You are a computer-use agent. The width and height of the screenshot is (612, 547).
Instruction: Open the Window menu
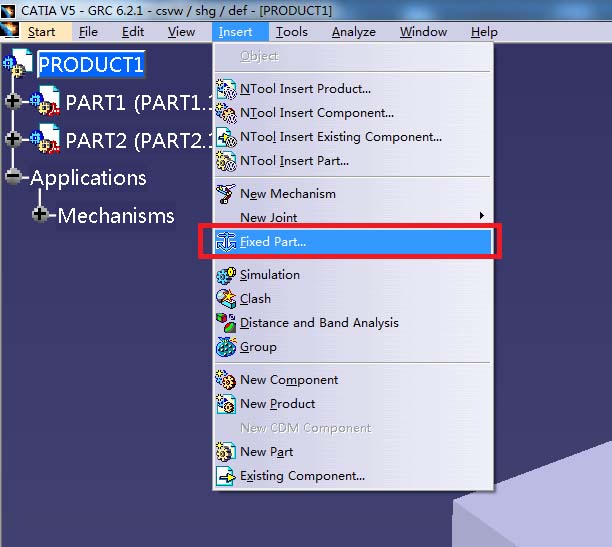pos(423,32)
